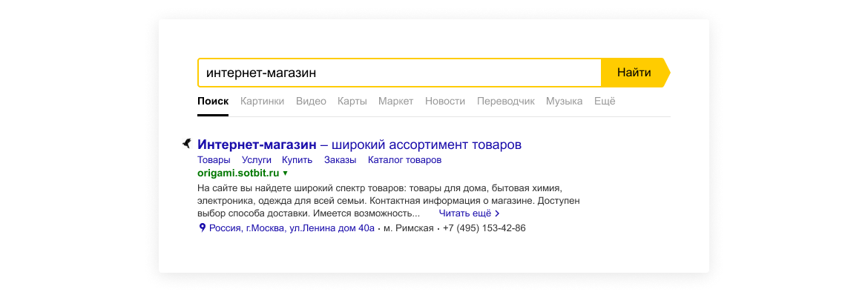Click the map pin icon before the address
Image resolution: width=868 pixels, height=292 pixels.
(x=202, y=228)
